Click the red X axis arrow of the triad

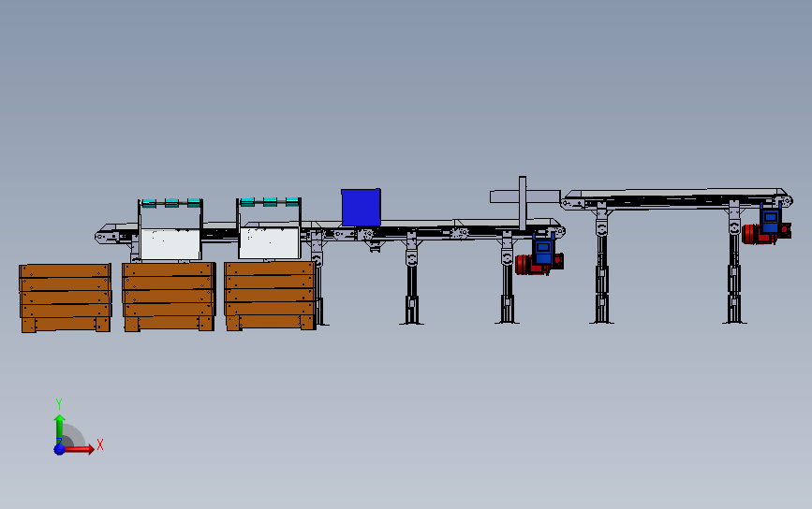click(79, 449)
